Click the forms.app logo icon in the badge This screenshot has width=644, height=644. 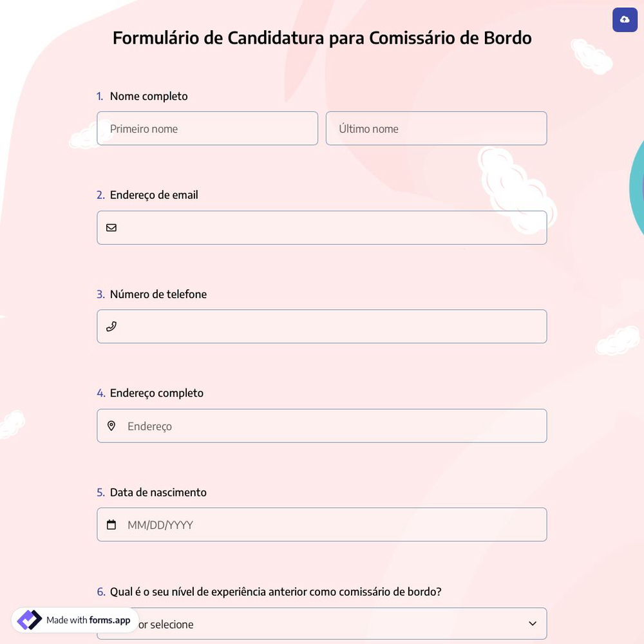coord(28,619)
